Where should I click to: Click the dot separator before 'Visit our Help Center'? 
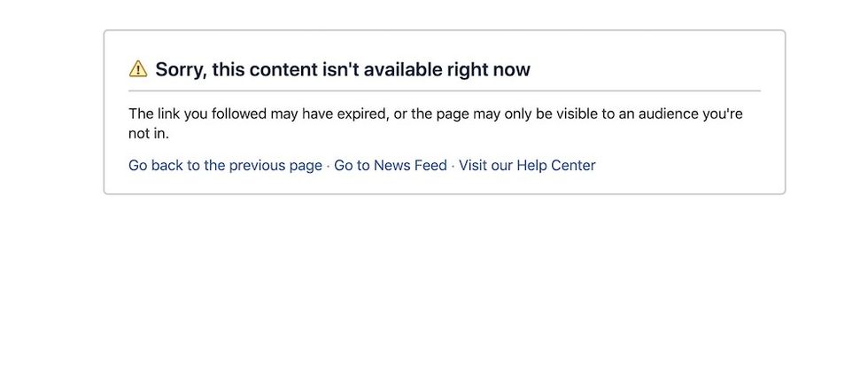(453, 166)
